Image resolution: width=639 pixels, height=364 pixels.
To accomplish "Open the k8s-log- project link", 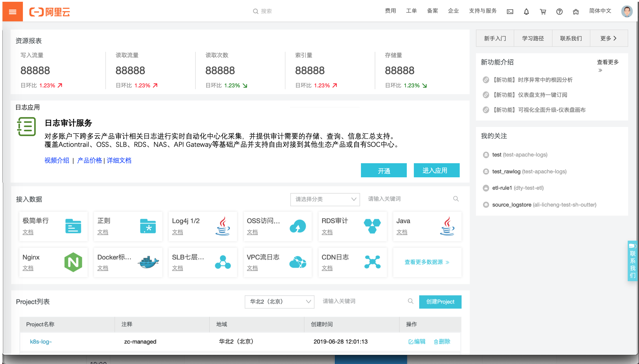I will (41, 341).
